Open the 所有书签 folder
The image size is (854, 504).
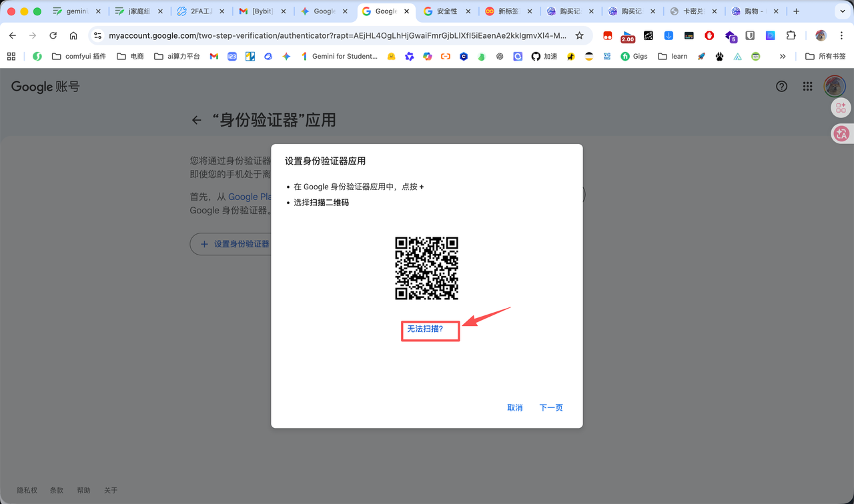point(825,57)
